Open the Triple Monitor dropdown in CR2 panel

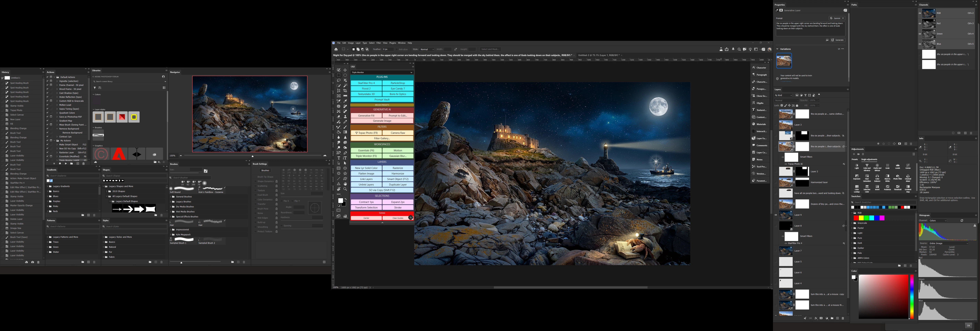click(x=382, y=72)
